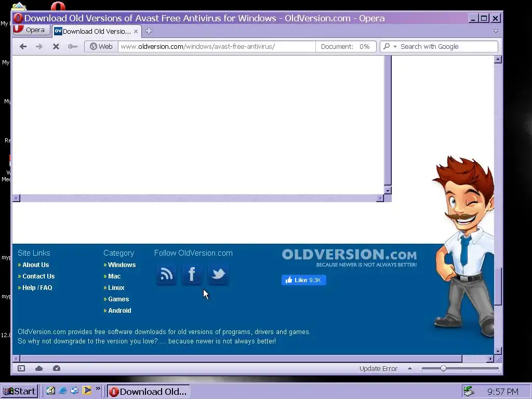This screenshot has width=532, height=399.
Task: Click the page vertical scrollbar thumb
Action: tap(498, 287)
